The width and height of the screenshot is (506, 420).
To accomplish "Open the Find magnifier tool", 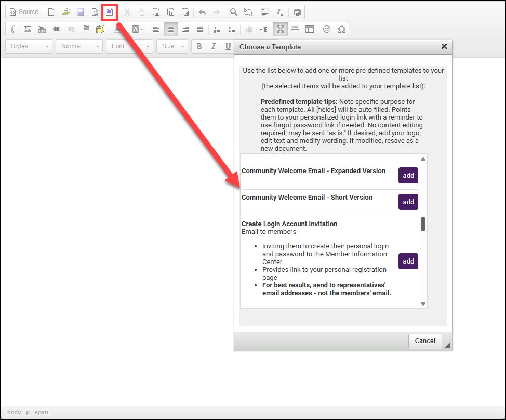I will coord(234,12).
